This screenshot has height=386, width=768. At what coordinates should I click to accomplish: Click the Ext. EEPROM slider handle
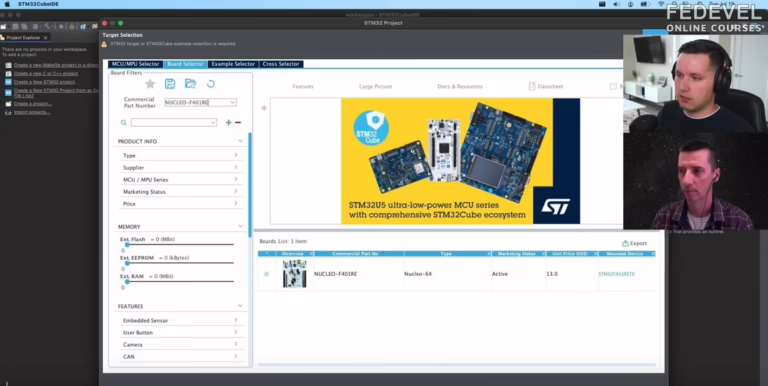127,263
